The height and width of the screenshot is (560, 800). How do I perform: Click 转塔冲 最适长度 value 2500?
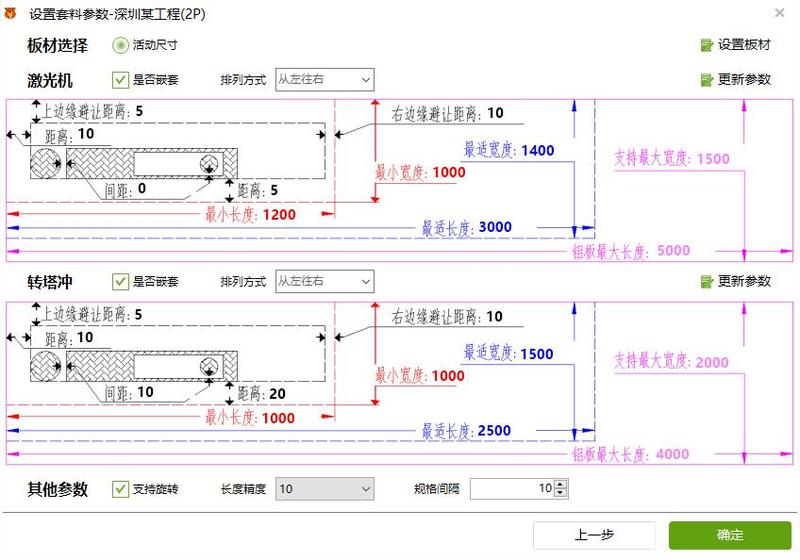494,430
